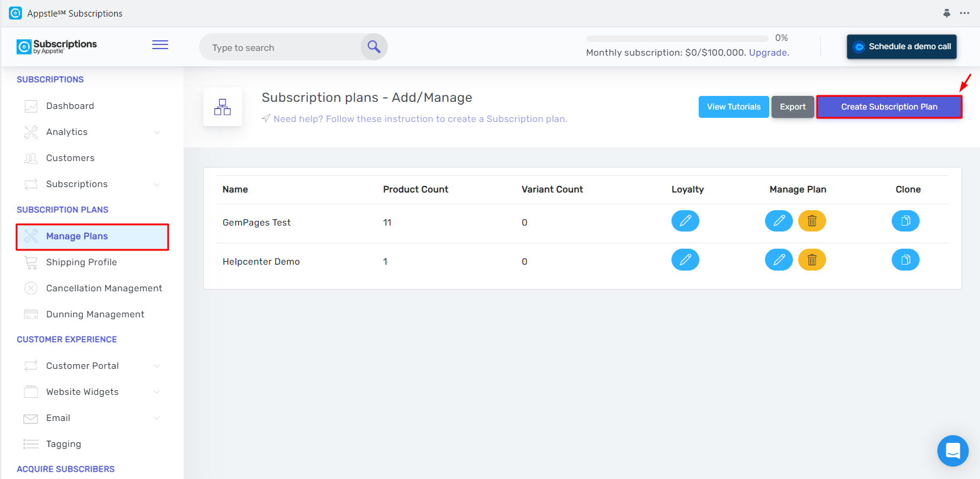
Task: Clone the Helpcenter Demo plan
Action: (x=905, y=260)
